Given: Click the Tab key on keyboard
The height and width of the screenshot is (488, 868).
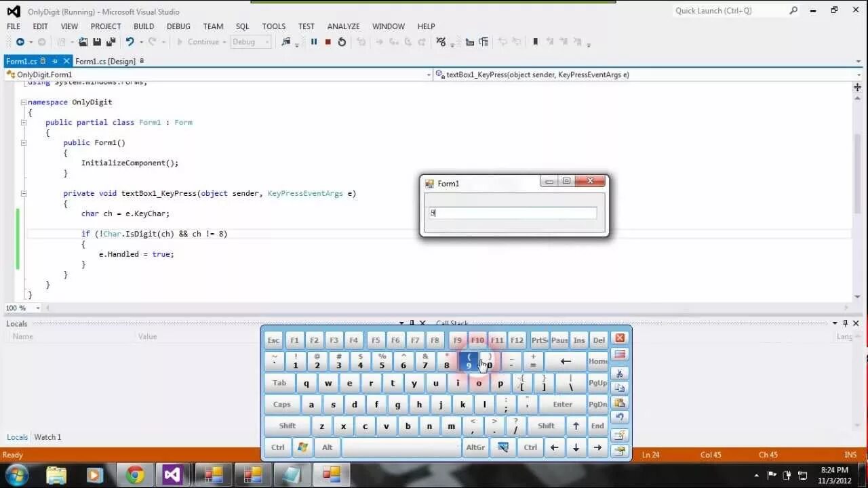Looking at the screenshot, I should click(x=279, y=383).
